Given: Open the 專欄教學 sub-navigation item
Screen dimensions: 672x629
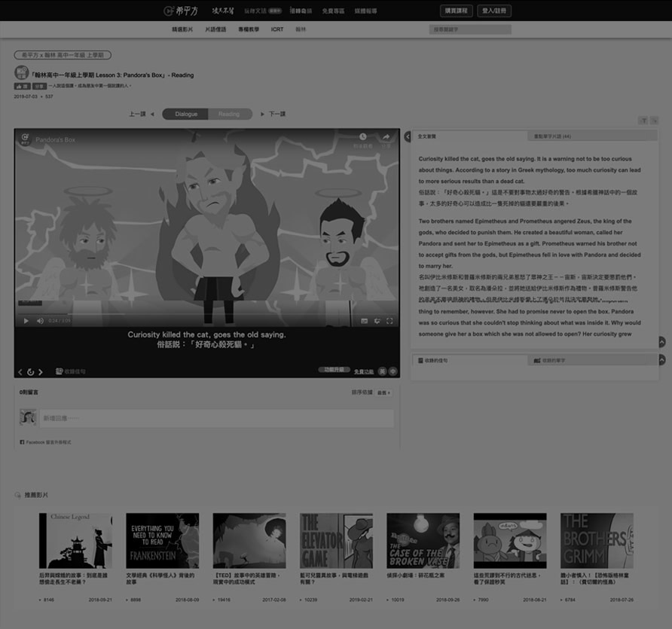Looking at the screenshot, I should click(x=249, y=29).
